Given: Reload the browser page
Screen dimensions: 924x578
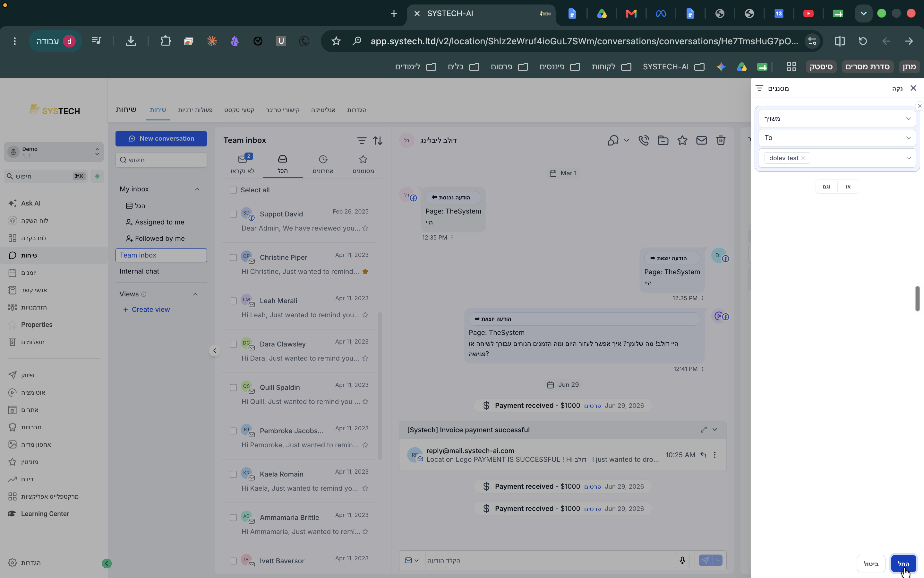Looking at the screenshot, I should (863, 41).
